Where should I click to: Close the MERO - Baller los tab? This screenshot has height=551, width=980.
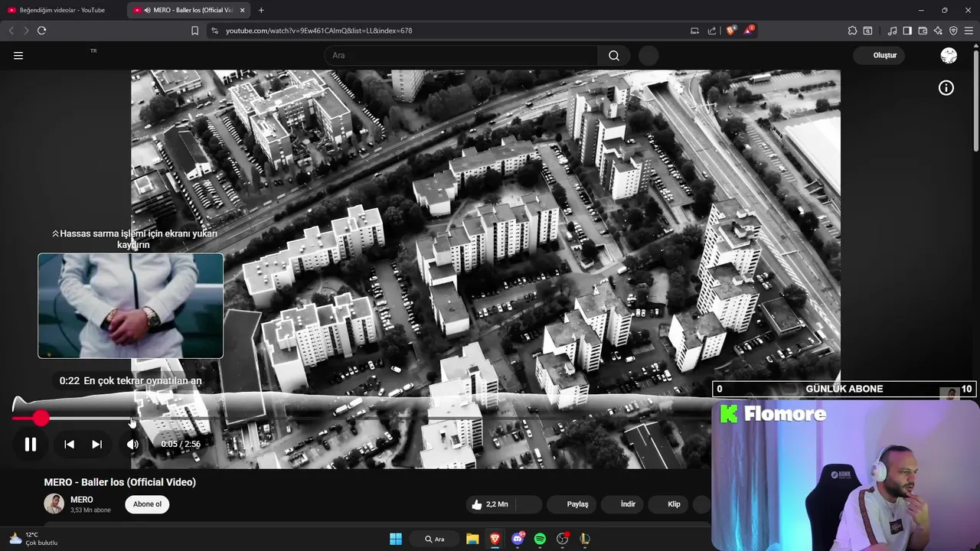coord(242,10)
